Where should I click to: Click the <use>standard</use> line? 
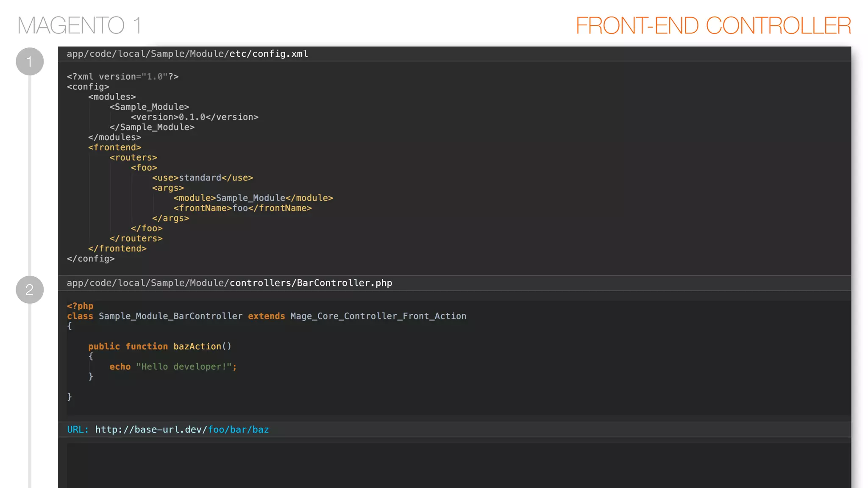(x=203, y=178)
